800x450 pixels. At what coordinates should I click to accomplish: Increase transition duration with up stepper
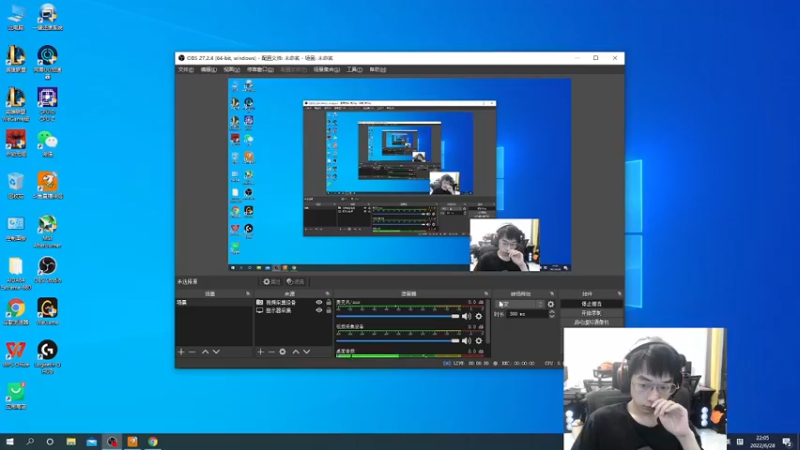tap(552, 312)
